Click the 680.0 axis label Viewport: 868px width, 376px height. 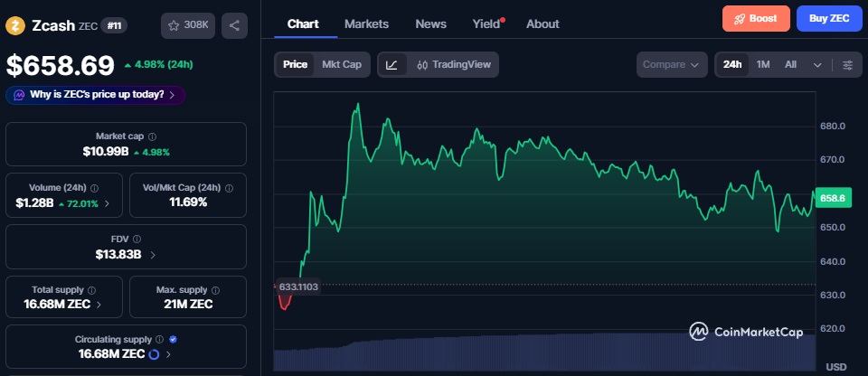point(833,127)
